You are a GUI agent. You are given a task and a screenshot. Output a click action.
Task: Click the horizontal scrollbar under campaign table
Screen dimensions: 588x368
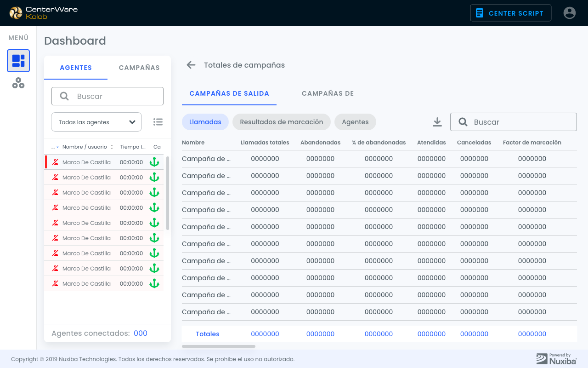219,346
